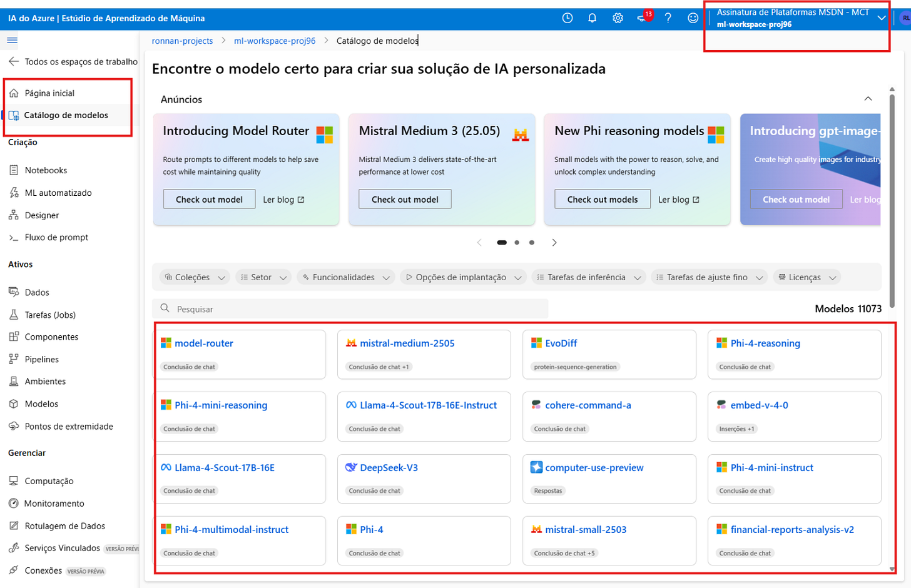Image resolution: width=911 pixels, height=588 pixels.
Task: Click the Rotulagem de Dados icon
Action: pos(14,526)
